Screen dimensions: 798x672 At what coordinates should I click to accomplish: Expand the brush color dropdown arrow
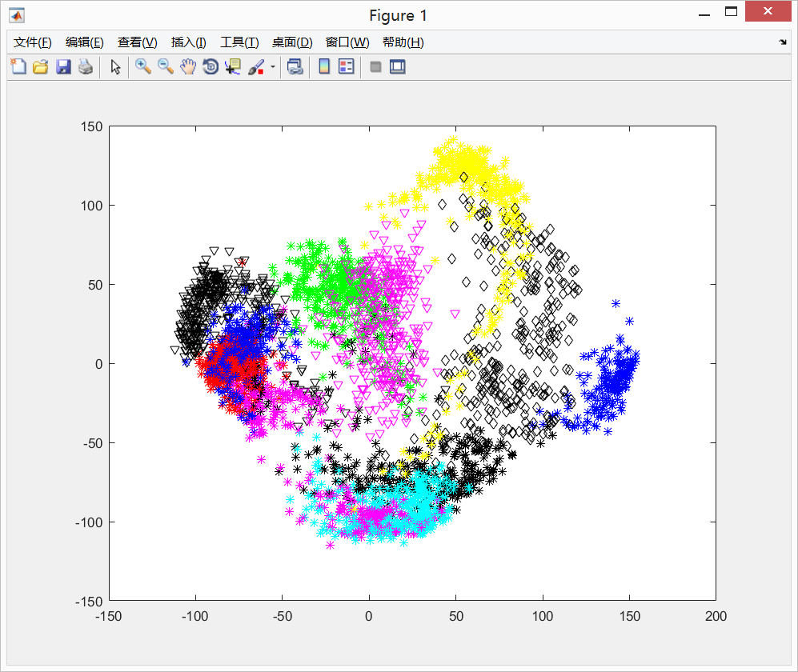(x=273, y=66)
